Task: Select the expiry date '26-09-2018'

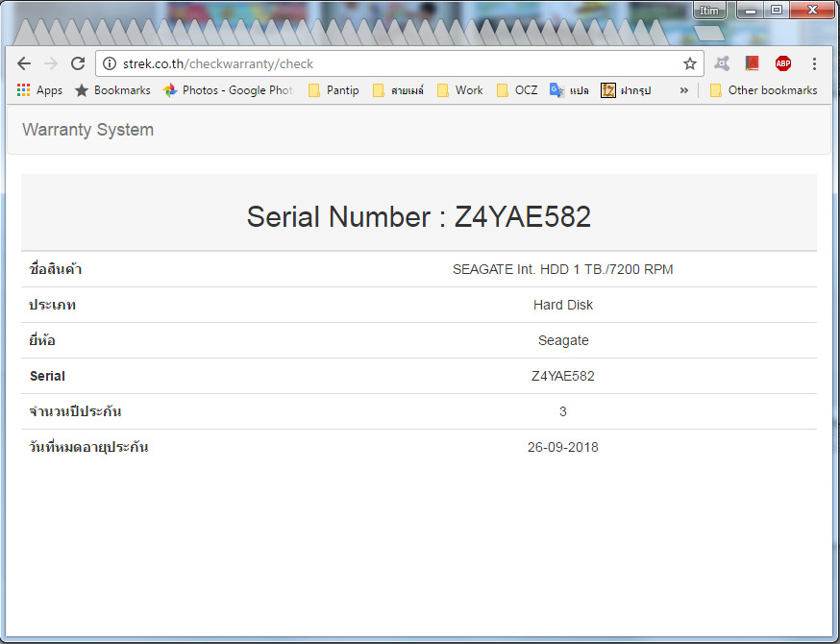Action: (x=563, y=447)
